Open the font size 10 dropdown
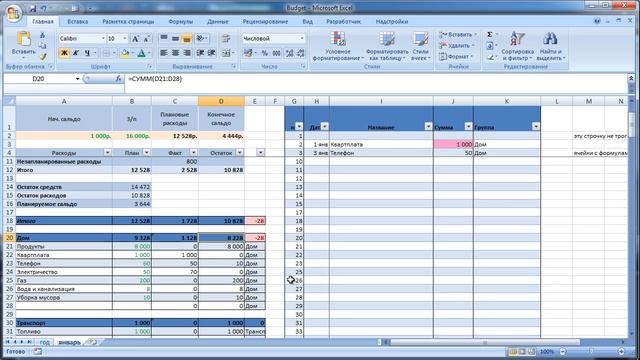This screenshot has height=360, width=640. 124,39
